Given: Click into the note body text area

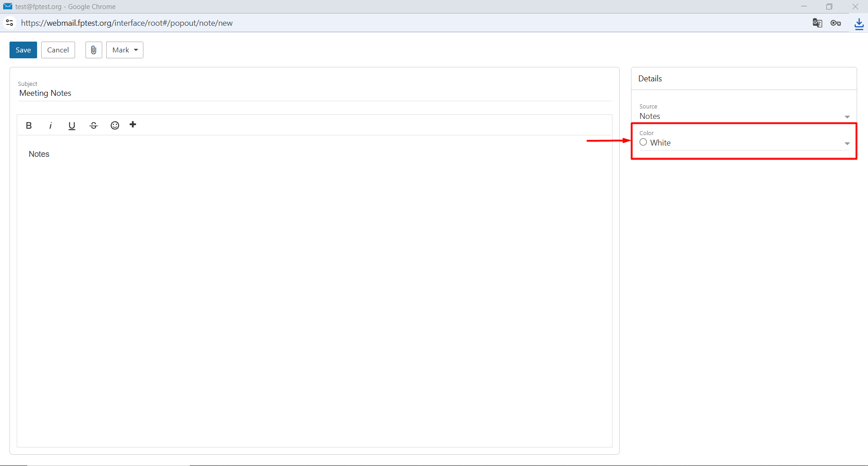Looking at the screenshot, I should (x=314, y=291).
